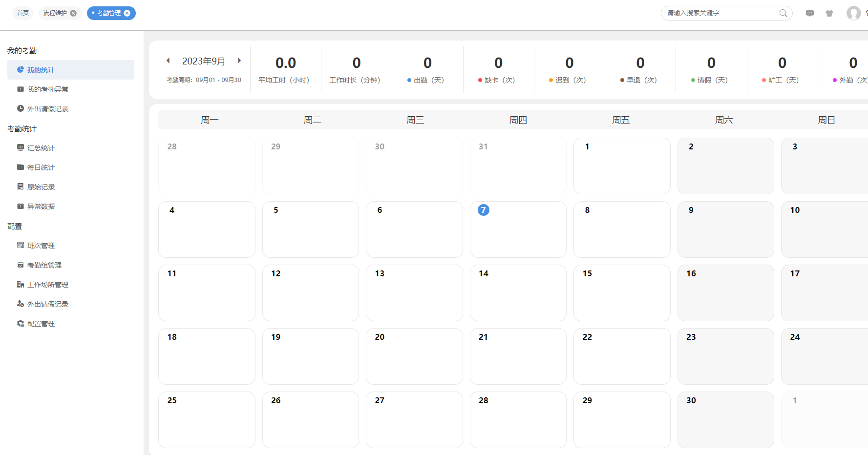Click the search magnifier icon
868x455 pixels.
[x=783, y=13]
